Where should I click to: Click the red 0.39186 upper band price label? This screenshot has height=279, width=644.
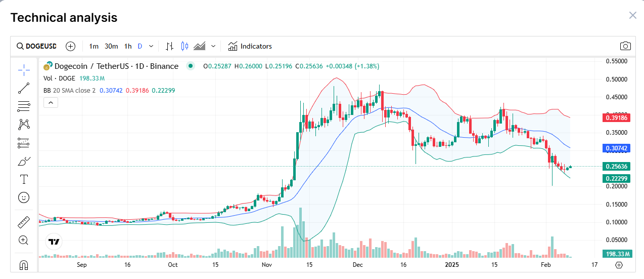pos(616,117)
